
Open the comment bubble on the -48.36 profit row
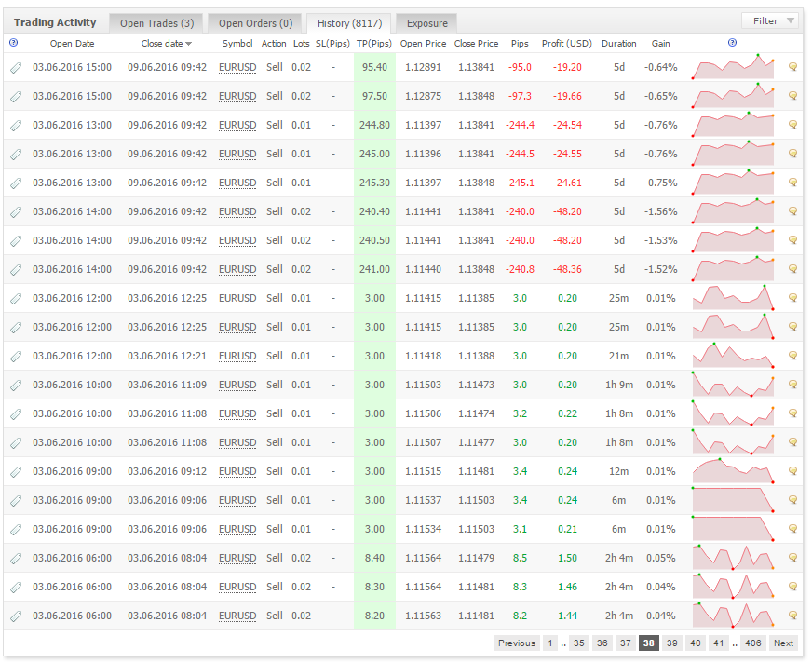(792, 269)
